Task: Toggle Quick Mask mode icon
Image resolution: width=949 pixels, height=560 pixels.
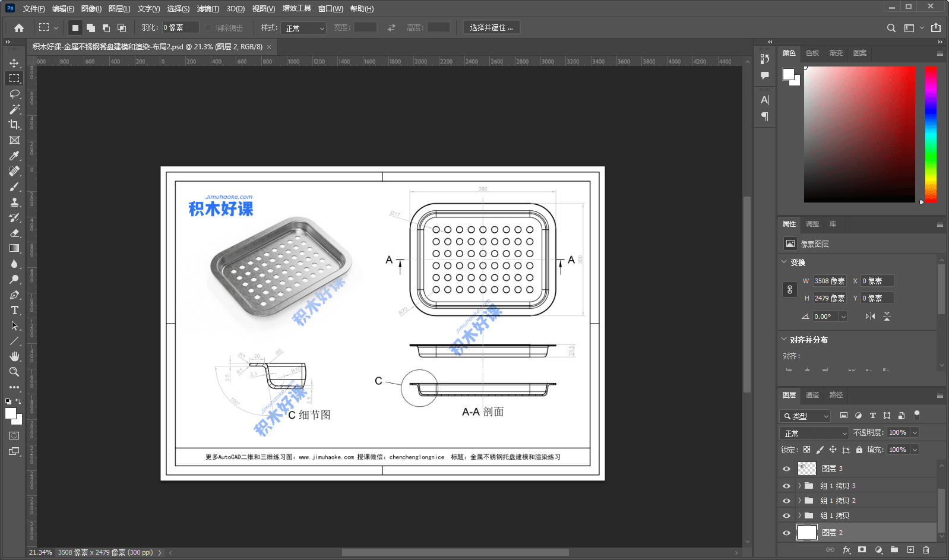Action: [14, 435]
